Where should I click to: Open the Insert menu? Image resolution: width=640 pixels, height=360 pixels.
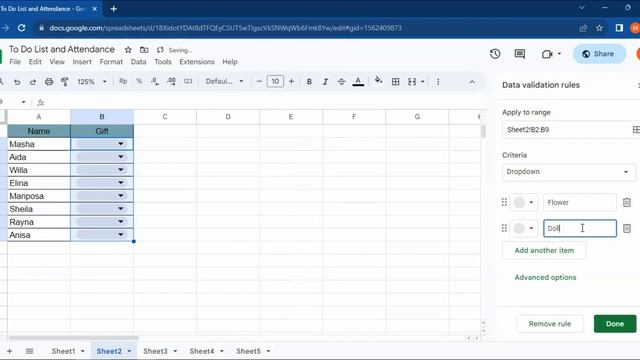point(82,62)
